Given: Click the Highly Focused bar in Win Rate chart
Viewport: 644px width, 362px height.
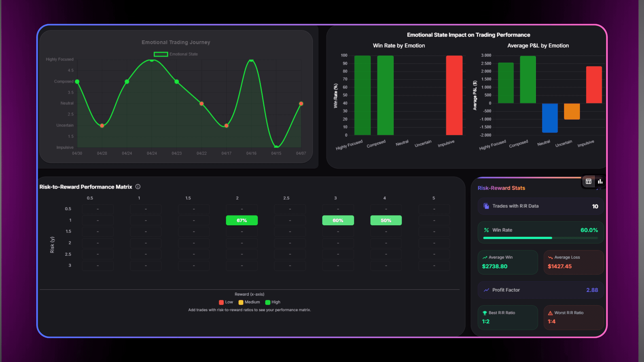Looking at the screenshot, I should click(x=362, y=95).
